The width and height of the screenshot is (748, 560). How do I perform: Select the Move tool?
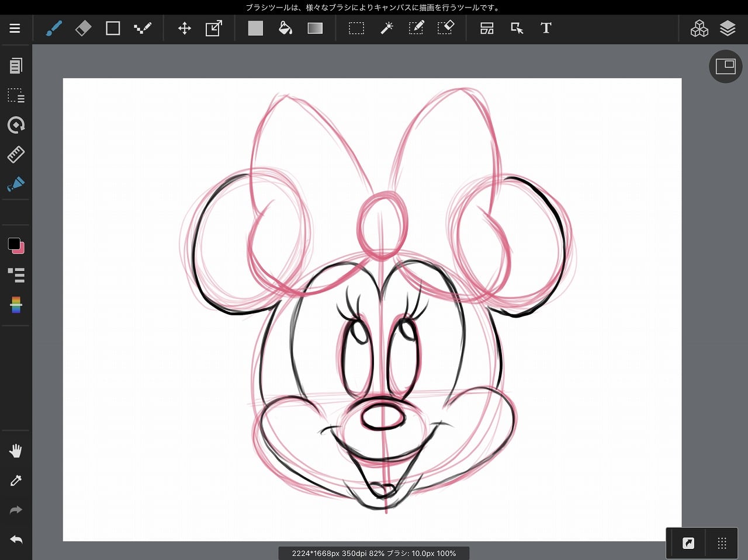pos(185,28)
